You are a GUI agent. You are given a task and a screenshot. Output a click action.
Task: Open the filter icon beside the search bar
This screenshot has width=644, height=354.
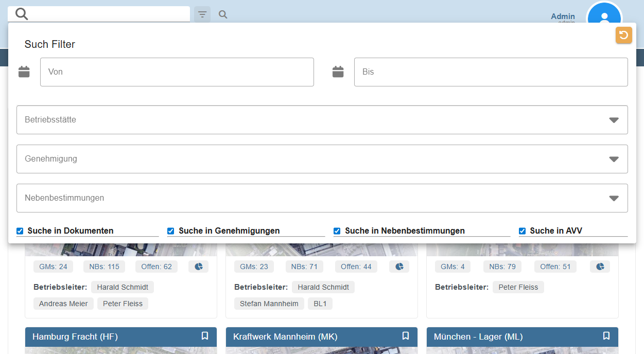[x=202, y=14]
